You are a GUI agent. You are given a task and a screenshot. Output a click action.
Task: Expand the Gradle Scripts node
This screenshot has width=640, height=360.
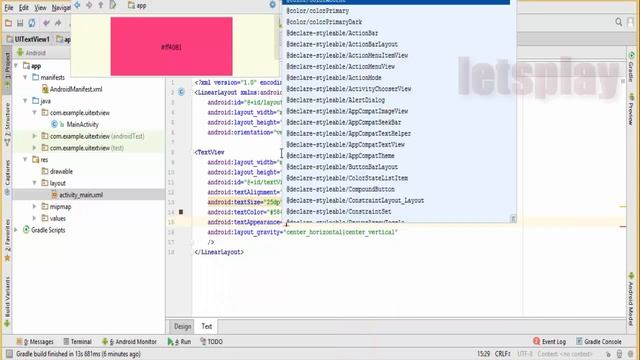click(x=16, y=230)
